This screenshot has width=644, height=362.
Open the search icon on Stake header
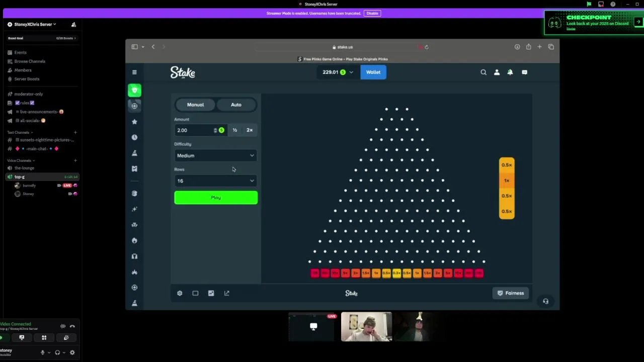coord(484,72)
